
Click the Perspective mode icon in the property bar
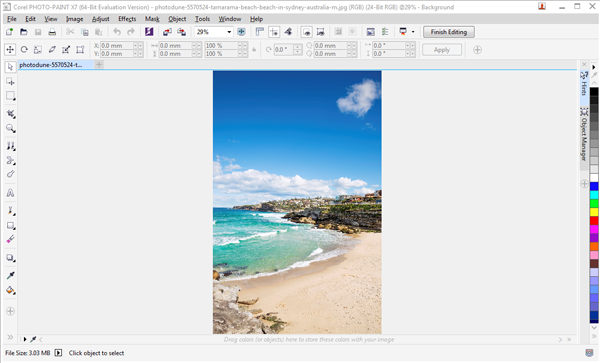[x=80, y=50]
